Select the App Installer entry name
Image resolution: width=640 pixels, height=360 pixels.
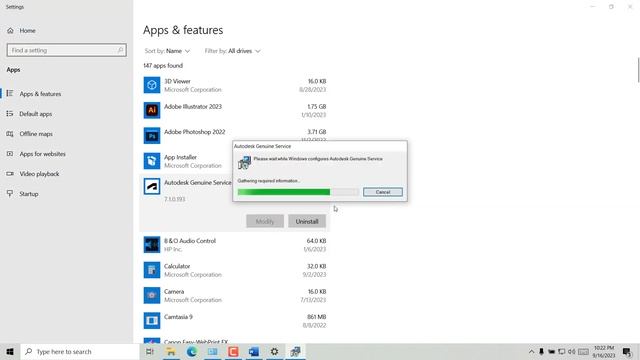click(180, 157)
